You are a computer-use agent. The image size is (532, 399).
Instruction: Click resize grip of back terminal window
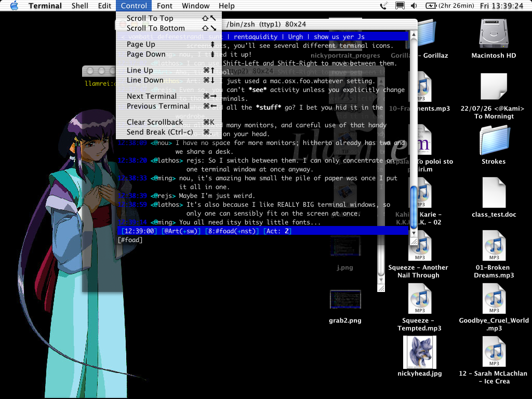click(x=381, y=288)
